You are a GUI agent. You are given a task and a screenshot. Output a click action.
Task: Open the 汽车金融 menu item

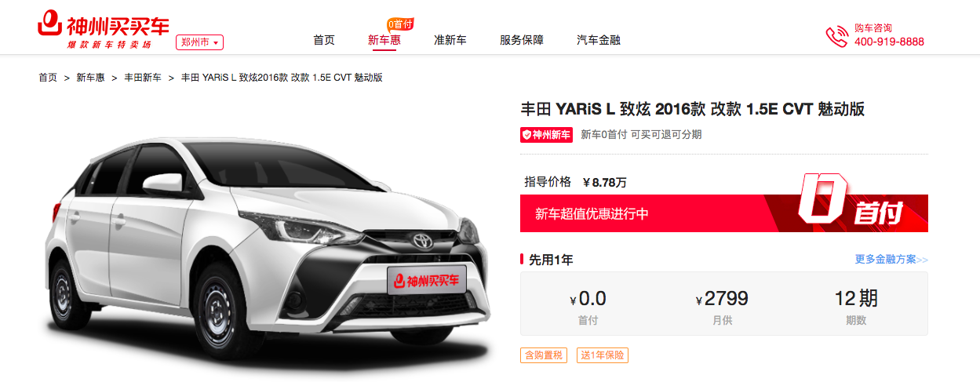coord(599,40)
